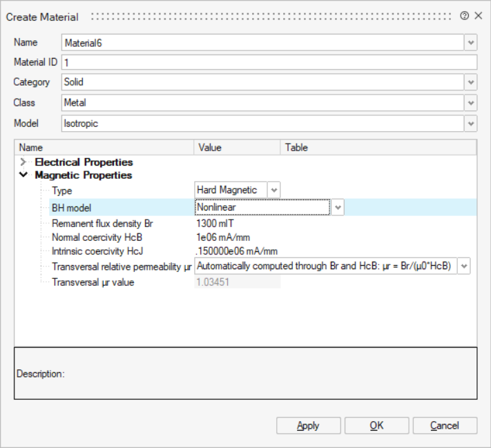
Task: Click the OK button
Action: click(x=376, y=426)
